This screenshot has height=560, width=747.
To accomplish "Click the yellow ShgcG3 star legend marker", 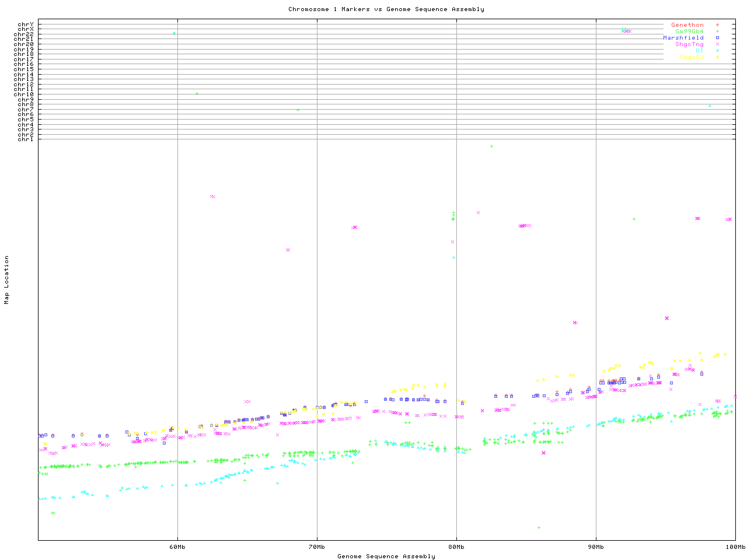I will (x=717, y=57).
